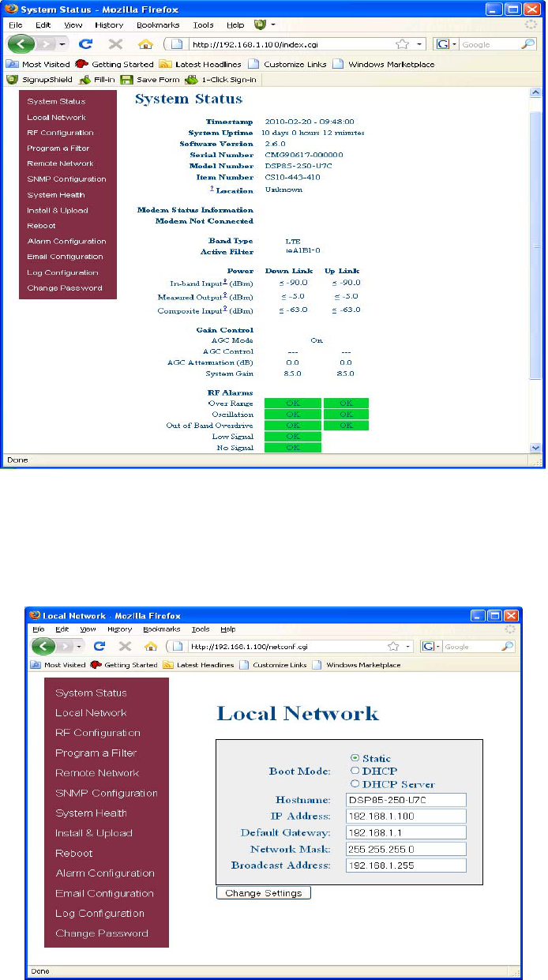Click the Default Gateway input field

406,833
